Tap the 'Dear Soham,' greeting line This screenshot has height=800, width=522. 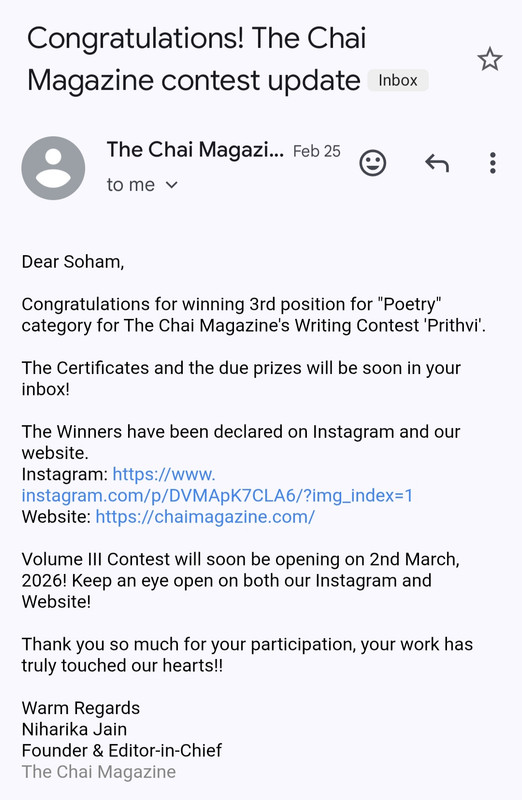tap(73, 262)
